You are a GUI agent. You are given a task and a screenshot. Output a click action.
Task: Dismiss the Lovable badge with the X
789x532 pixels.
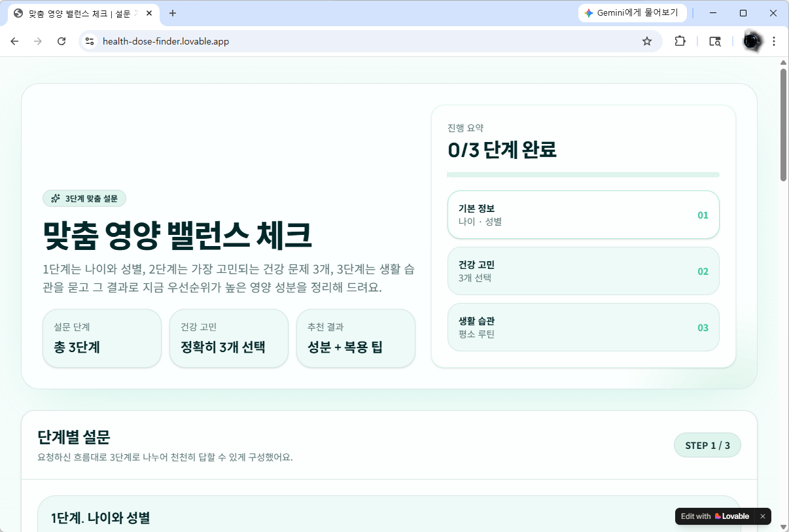click(x=762, y=516)
